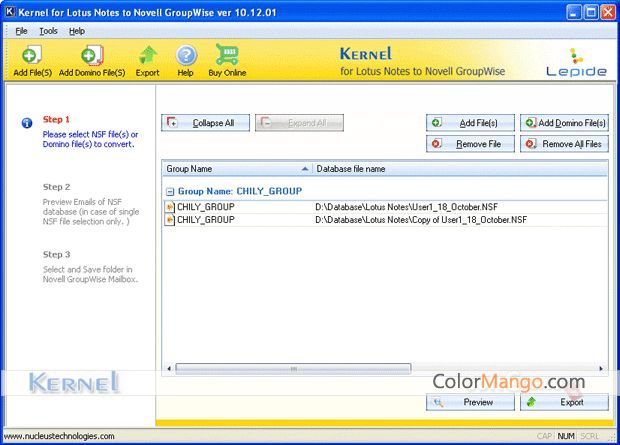Open Help from the toolbar icon
This screenshot has height=445, width=620.
185,58
